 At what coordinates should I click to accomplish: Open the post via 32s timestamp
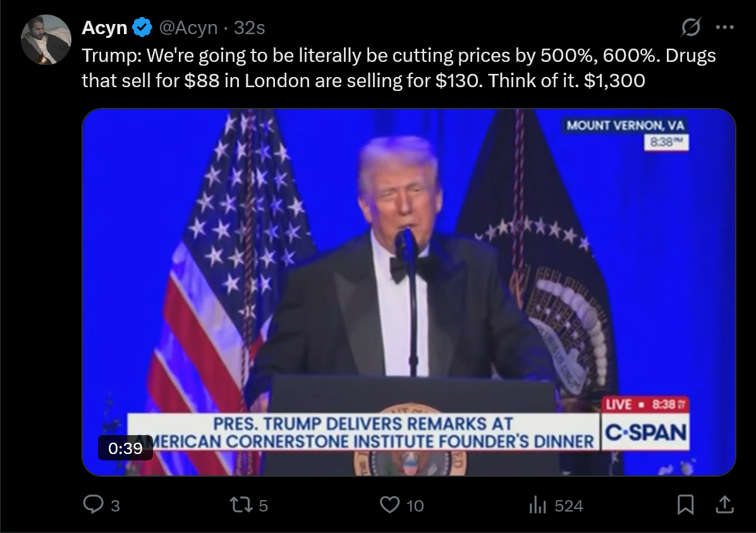(249, 28)
